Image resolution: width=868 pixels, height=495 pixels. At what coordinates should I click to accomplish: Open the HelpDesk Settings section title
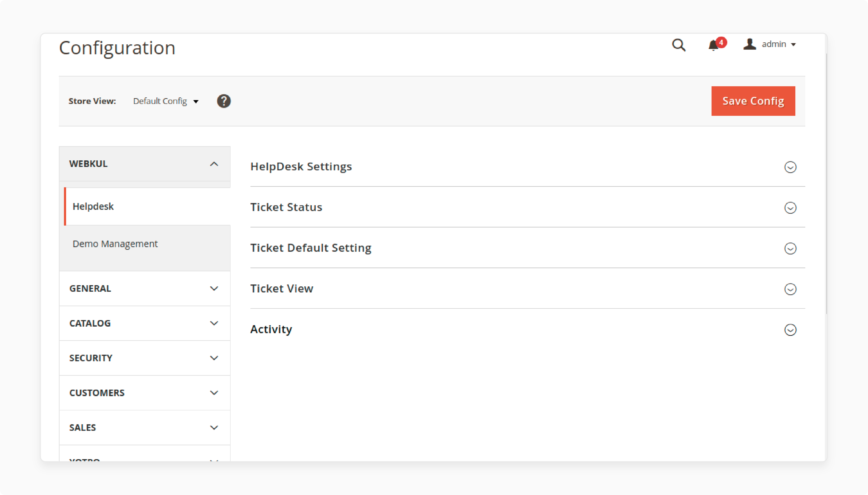(x=301, y=167)
